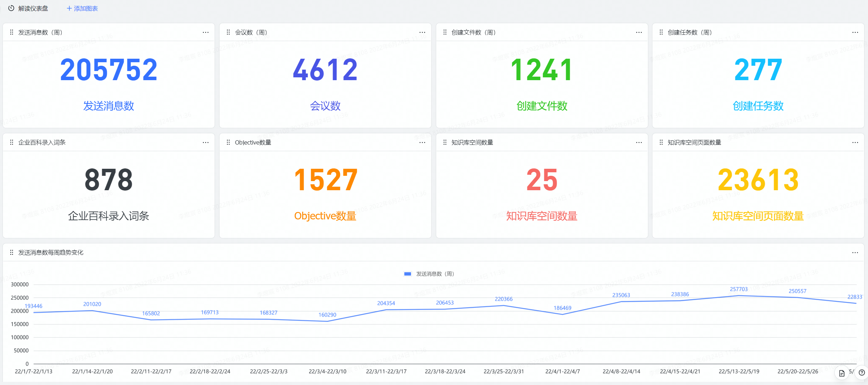868x385 pixels.
Task: Open more options for trend chart panel
Action: click(855, 252)
